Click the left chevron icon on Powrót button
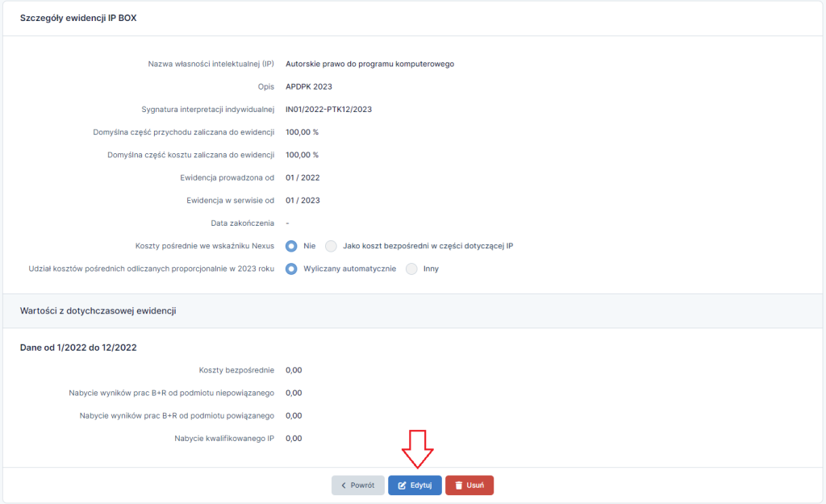The width and height of the screenshot is (826, 504). click(x=342, y=485)
